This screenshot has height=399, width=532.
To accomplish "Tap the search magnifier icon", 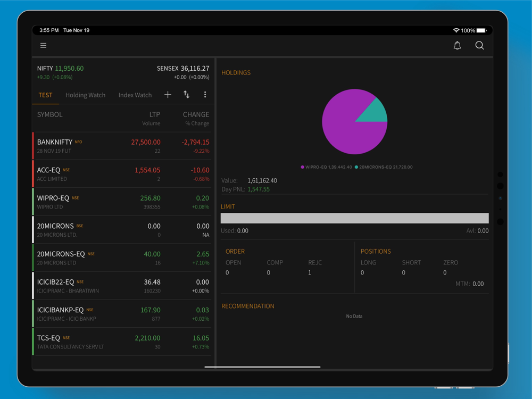I will click(479, 46).
